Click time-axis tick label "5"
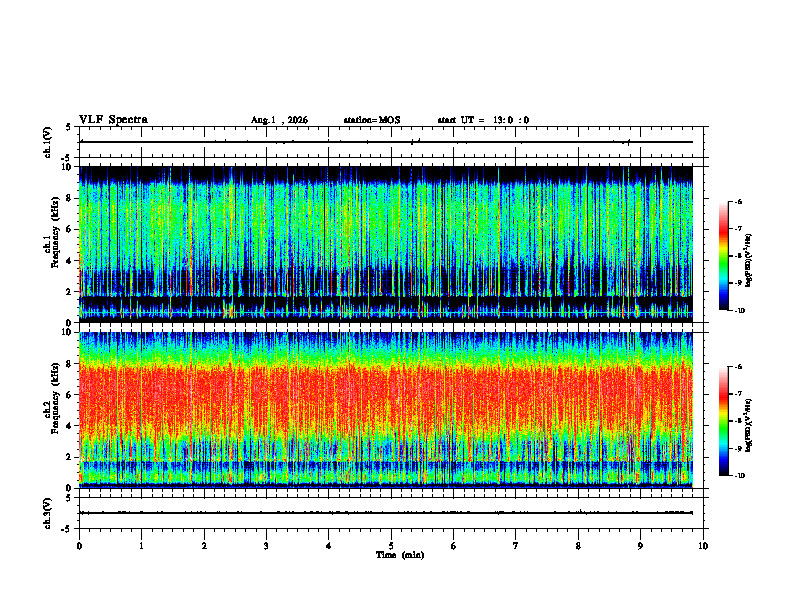The height and width of the screenshot is (612, 792). [391, 546]
